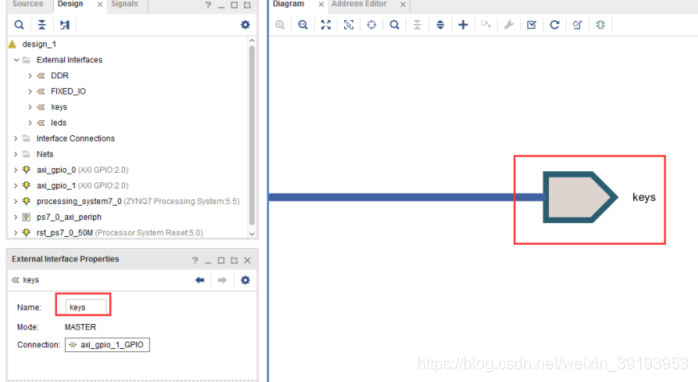This screenshot has height=382, width=698.
Task: Click the disabled make-connection icon
Action: tap(486, 25)
